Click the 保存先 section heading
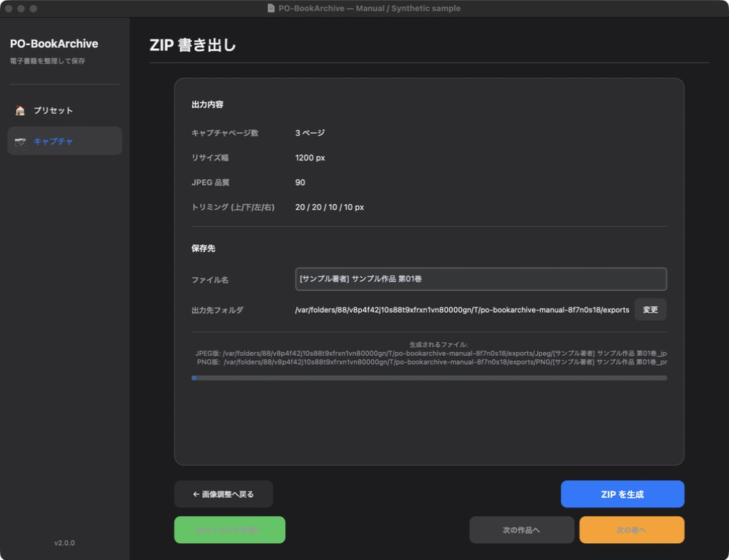 203,248
